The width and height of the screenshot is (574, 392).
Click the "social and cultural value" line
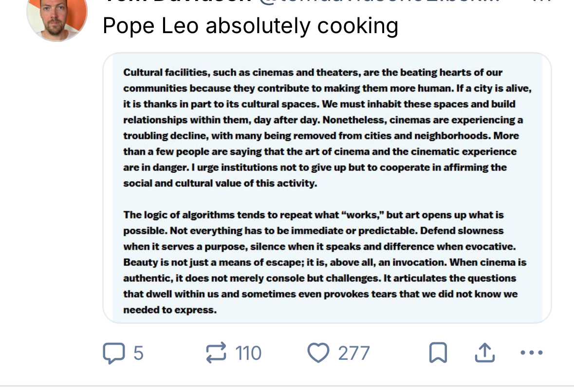click(220, 184)
